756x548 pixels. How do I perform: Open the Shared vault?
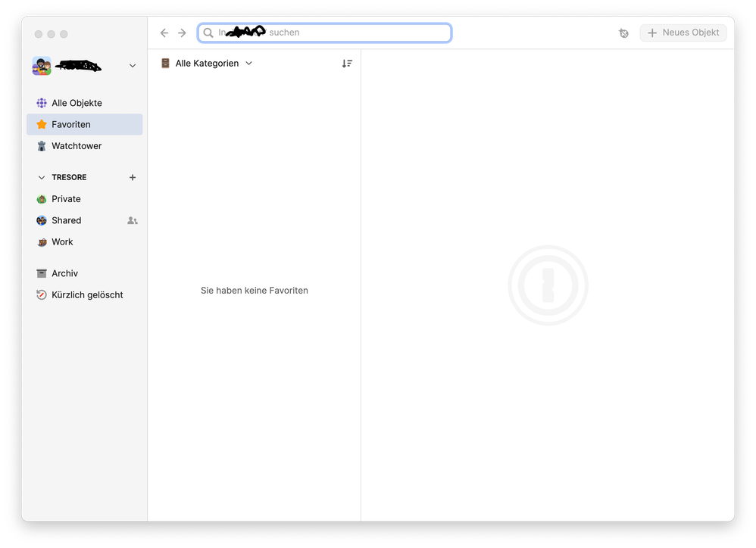click(x=66, y=221)
